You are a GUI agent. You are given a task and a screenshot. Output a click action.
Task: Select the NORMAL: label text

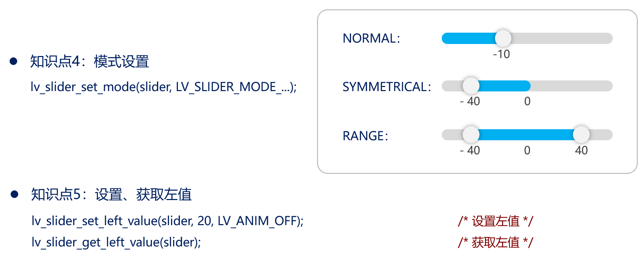(x=371, y=38)
